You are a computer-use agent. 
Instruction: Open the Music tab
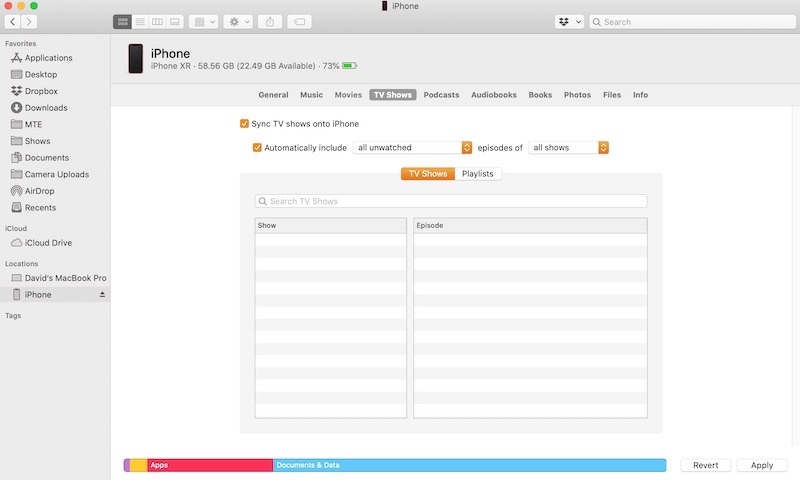click(311, 95)
